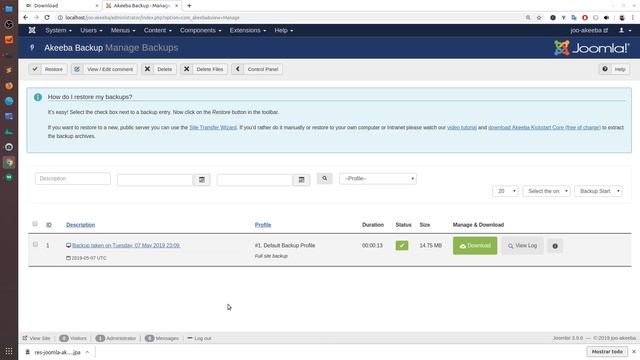Click the search magnifier button
640x360 pixels.
(324, 178)
